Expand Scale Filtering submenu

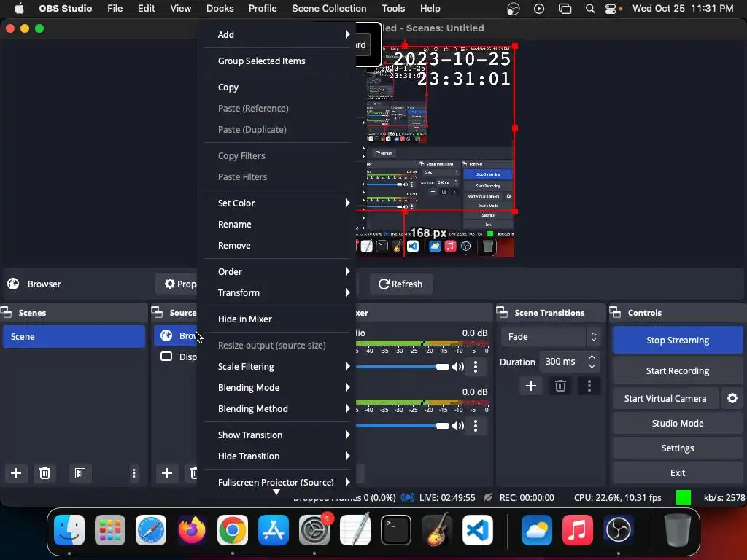[x=277, y=366]
